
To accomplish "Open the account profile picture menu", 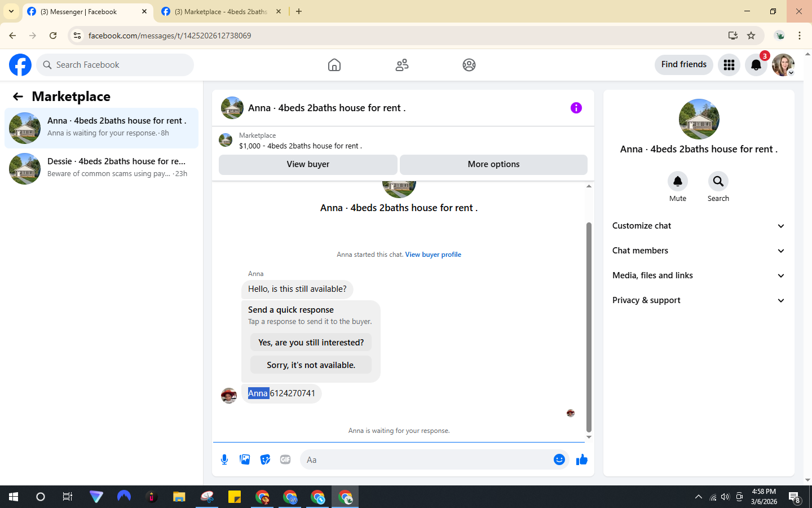I will [x=783, y=65].
